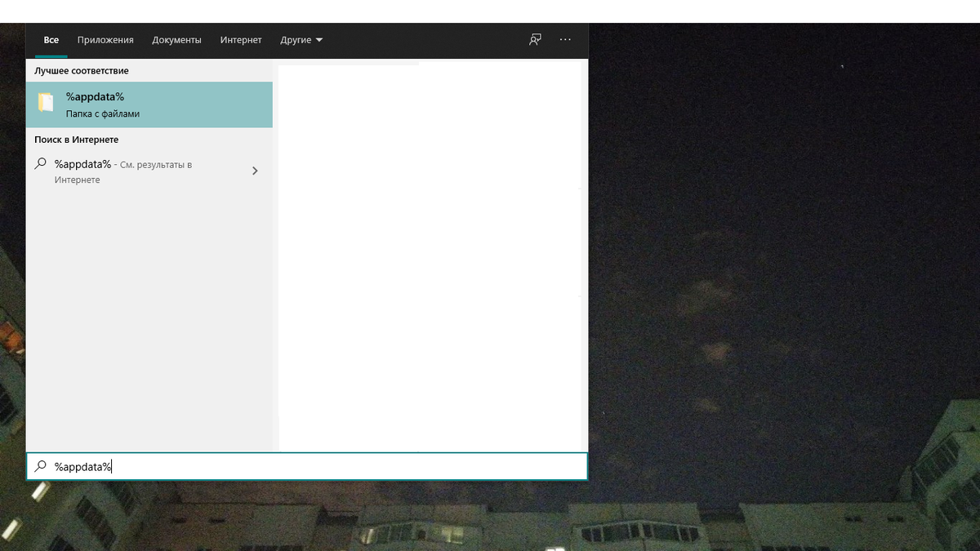This screenshot has height=551, width=980.
Task: Open the %appdata% file folder result
Action: tap(149, 104)
